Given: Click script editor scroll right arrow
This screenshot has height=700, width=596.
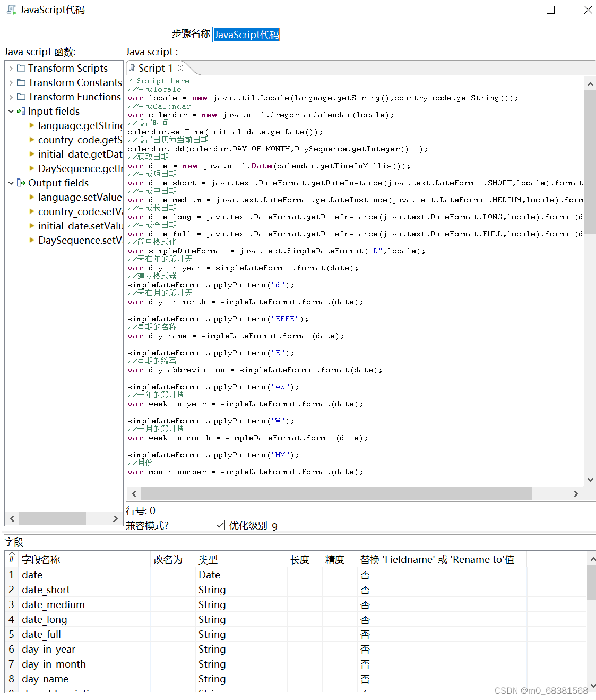Looking at the screenshot, I should point(576,493).
